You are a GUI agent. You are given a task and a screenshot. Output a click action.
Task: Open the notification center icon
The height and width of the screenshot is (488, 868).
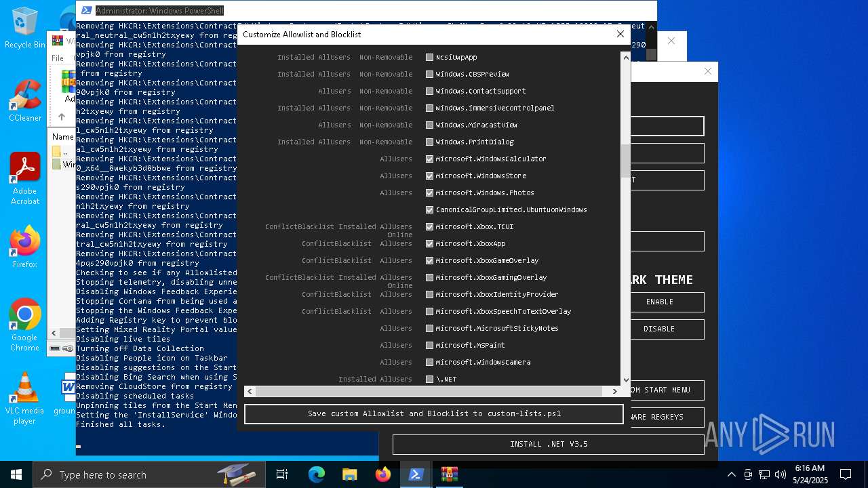[846, 474]
